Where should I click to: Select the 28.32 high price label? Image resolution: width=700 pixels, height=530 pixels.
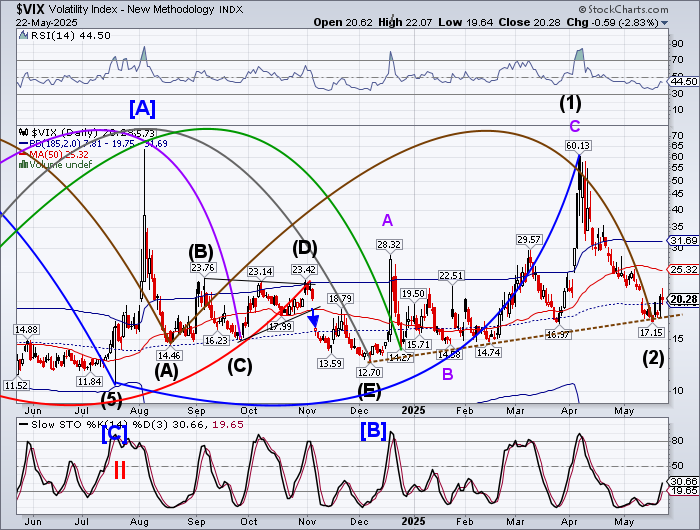coord(389,244)
